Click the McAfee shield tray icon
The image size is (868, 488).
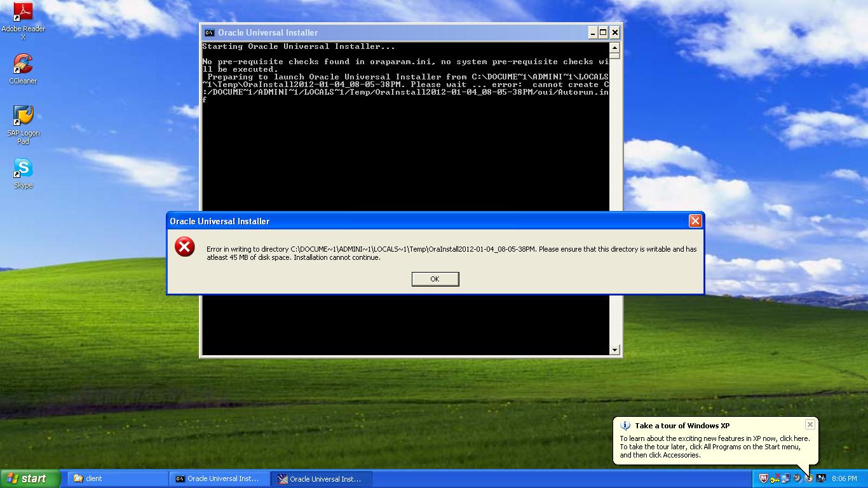coord(764,478)
